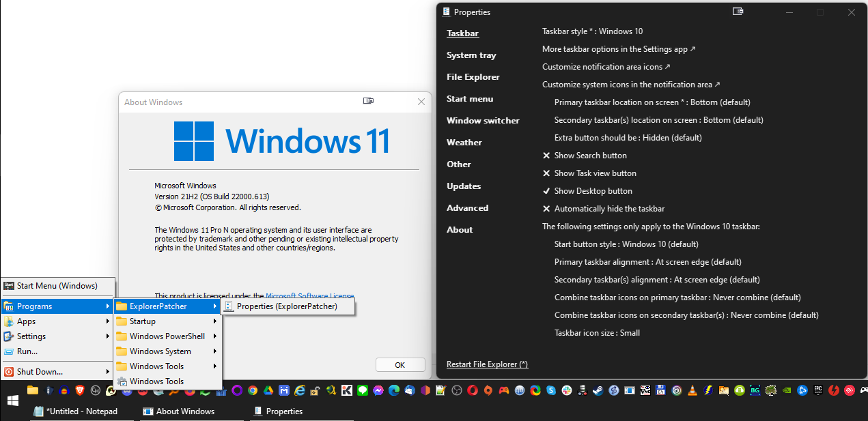The image size is (868, 421).
Task: Launch Epic Games from the taskbar
Action: (x=817, y=390)
